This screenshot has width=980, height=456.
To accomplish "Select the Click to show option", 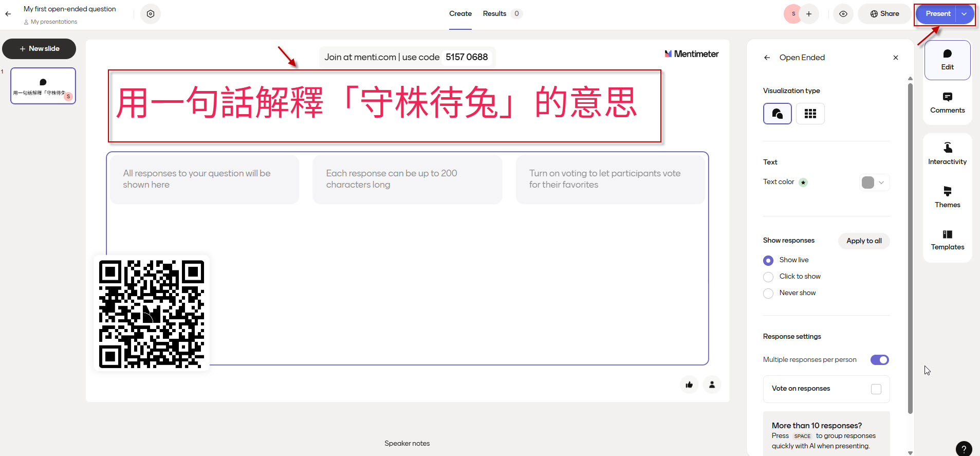I will 768,277.
